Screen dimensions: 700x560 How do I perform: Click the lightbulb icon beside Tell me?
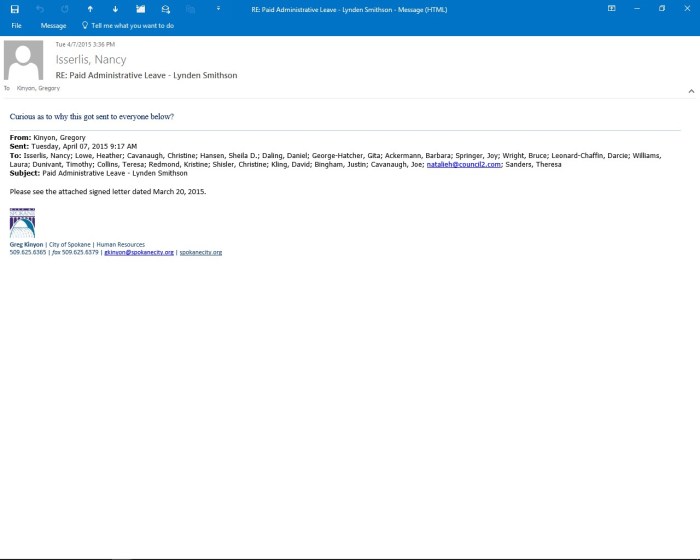[x=85, y=25]
